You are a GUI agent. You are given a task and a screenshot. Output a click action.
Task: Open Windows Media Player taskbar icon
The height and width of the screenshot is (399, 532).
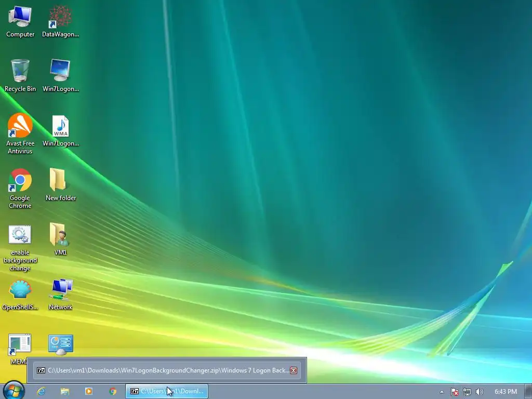pos(88,391)
